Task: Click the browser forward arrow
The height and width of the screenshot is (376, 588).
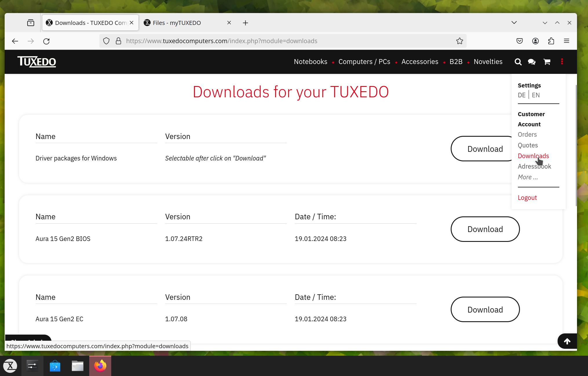Action: [x=31, y=41]
